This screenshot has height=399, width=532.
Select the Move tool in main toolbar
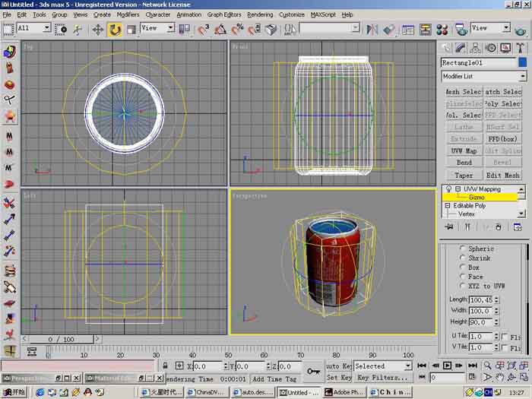(x=98, y=30)
